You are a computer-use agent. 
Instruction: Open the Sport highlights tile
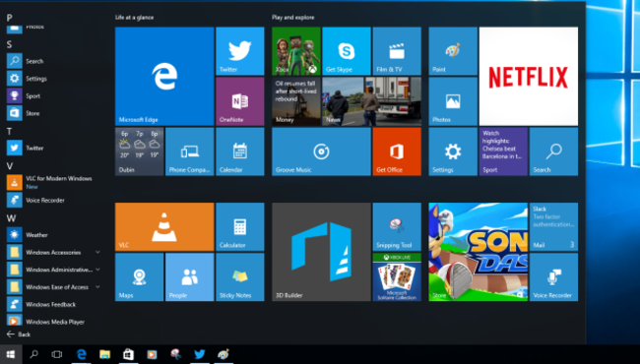[504, 152]
